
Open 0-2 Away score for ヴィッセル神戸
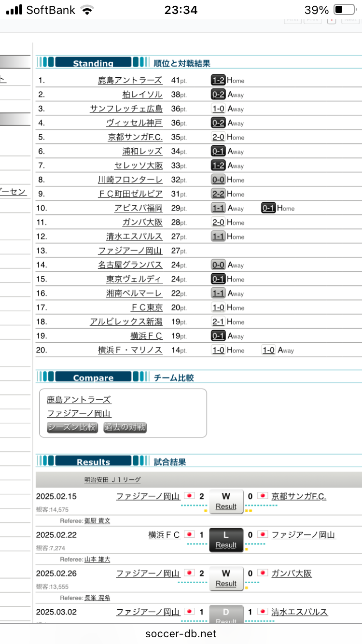tap(218, 123)
